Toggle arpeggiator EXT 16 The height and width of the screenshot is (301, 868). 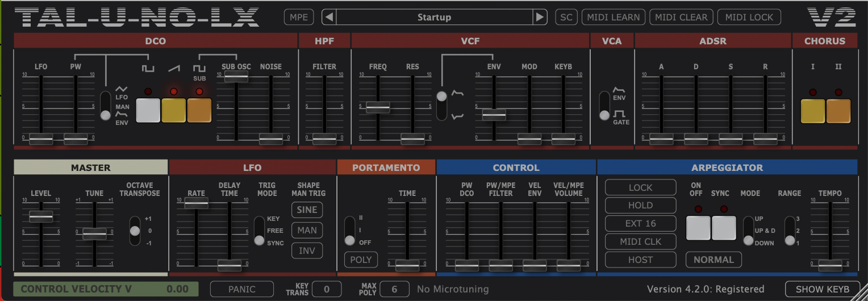[641, 223]
